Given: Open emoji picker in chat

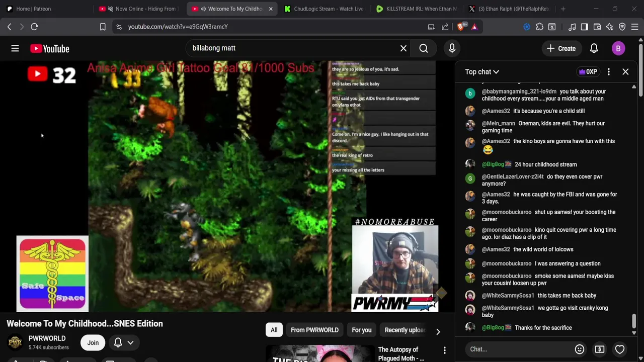Looking at the screenshot, I should click(x=580, y=349).
